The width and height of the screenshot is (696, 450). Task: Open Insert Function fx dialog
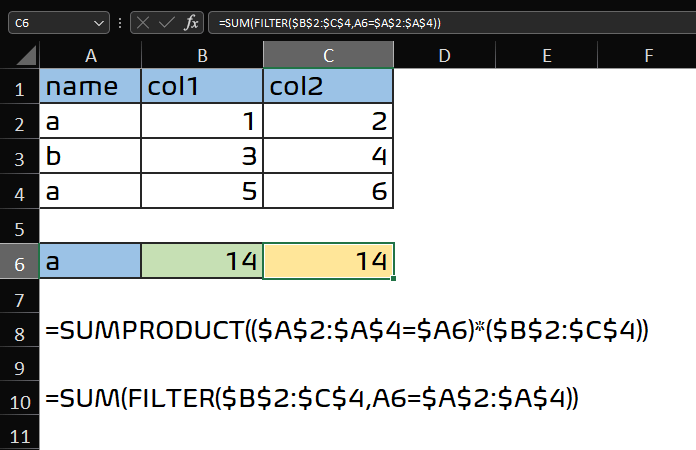(x=191, y=23)
